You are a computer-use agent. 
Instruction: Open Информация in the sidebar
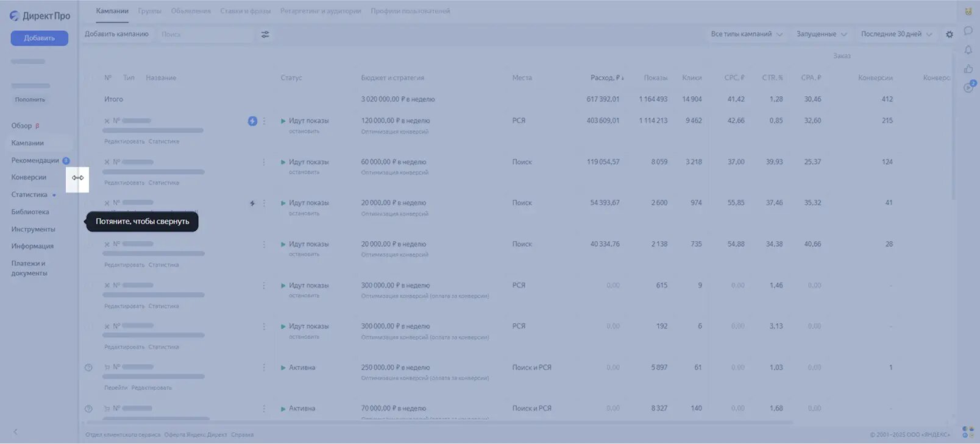point(32,247)
